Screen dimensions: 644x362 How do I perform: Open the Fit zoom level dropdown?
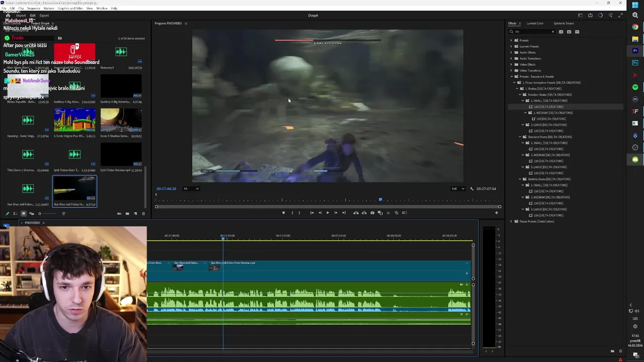tap(191, 189)
